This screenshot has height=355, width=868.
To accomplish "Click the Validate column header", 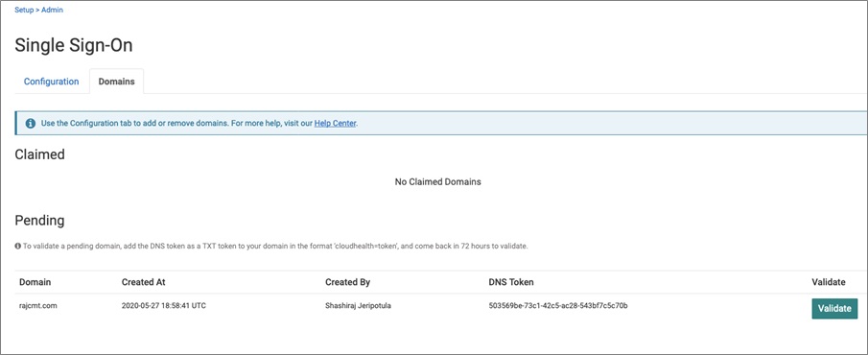I will click(x=829, y=282).
